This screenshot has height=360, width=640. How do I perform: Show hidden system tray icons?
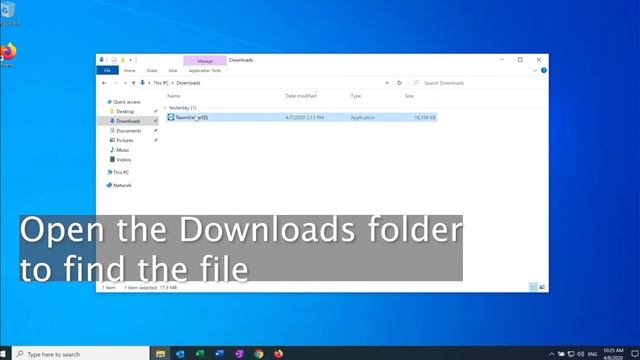pos(551,354)
